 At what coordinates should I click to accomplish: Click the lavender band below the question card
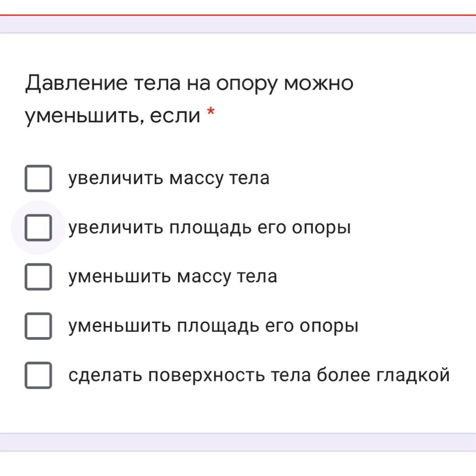(x=238, y=442)
